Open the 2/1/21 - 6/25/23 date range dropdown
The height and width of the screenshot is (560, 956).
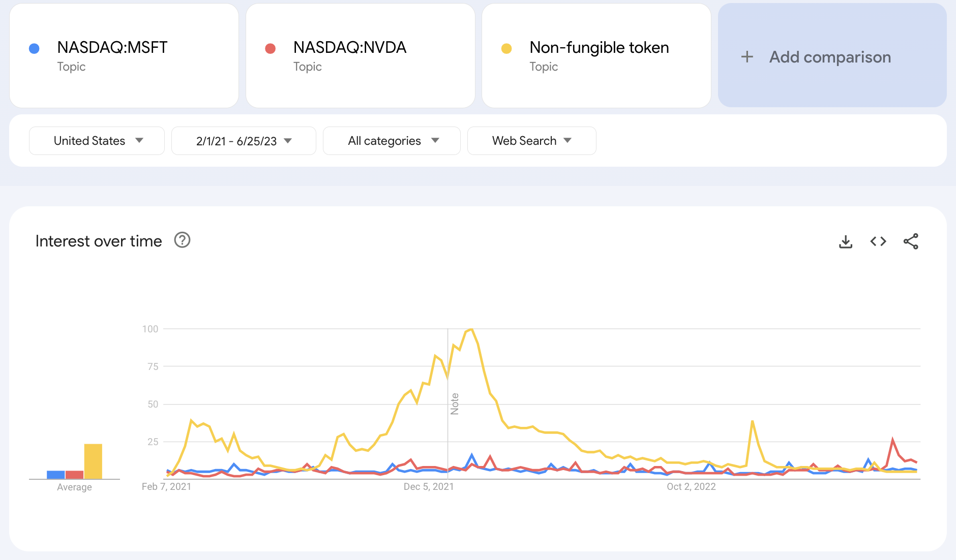244,141
